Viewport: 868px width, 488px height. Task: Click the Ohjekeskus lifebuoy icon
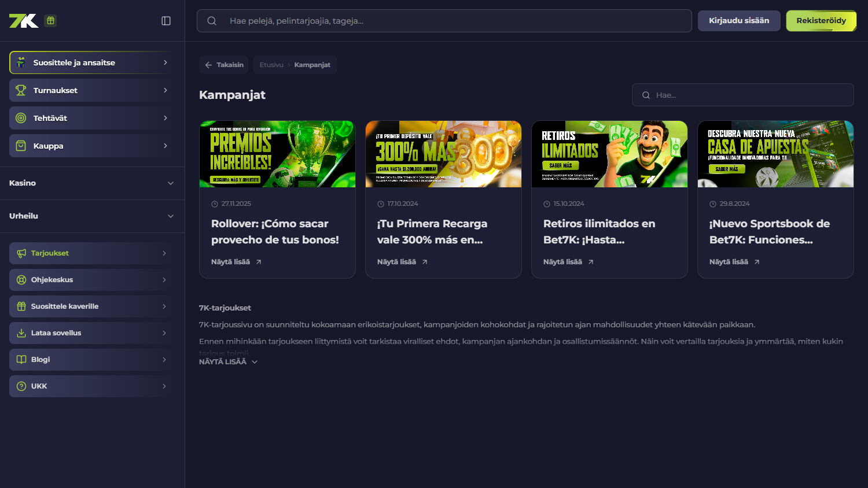21,280
